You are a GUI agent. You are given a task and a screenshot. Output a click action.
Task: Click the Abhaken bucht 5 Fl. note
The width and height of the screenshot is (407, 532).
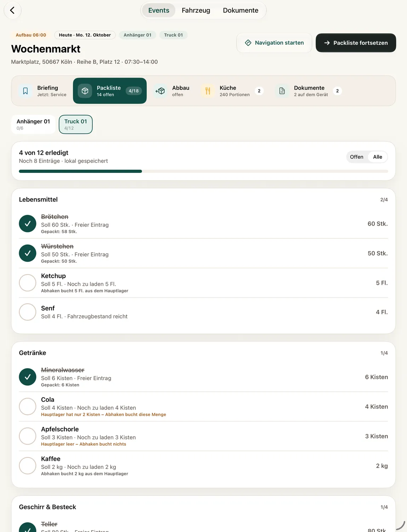coord(85,291)
